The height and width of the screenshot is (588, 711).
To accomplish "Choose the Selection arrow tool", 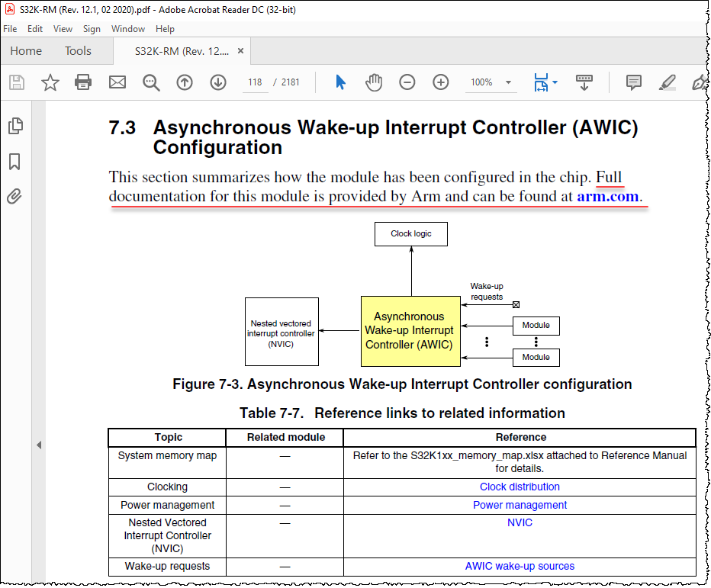I will click(x=340, y=82).
